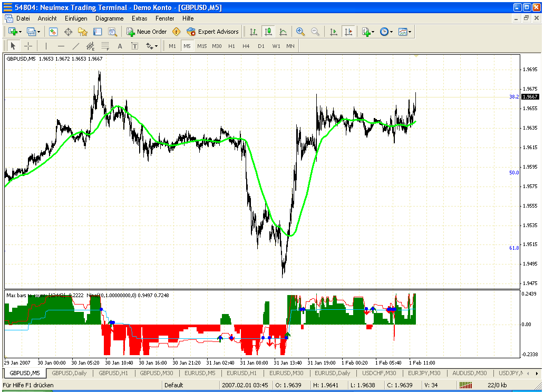Image resolution: width=544 pixels, height=392 pixels.
Task: Draw a trendline with the diagonal line tool
Action: click(x=76, y=46)
